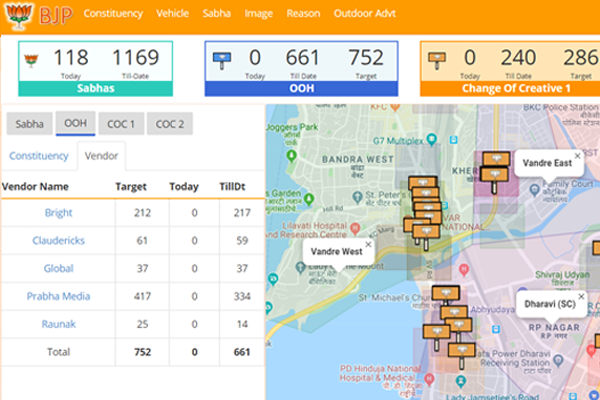Switch to the COC 2 tab
Image resolution: width=600 pixels, height=400 pixels.
point(170,124)
